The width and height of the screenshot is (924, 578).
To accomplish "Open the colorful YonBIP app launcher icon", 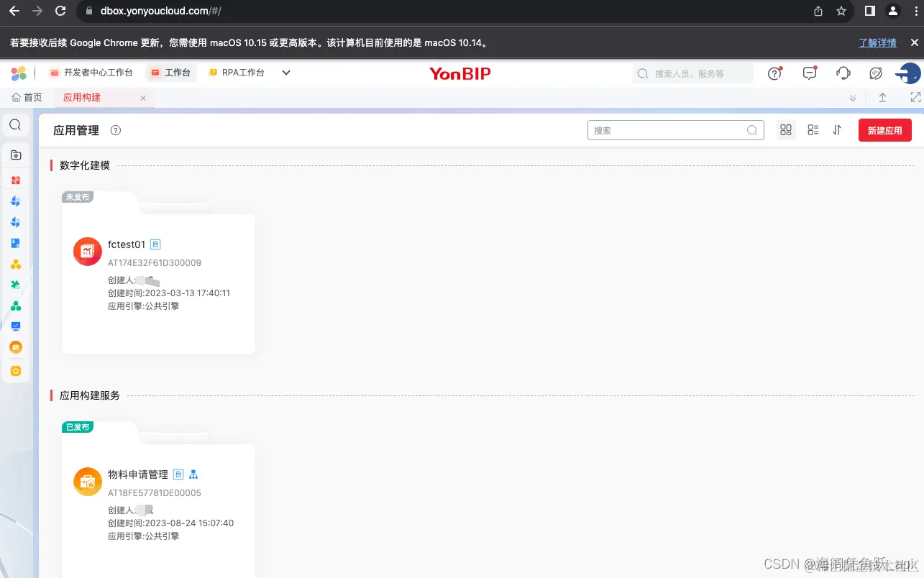I will [19, 73].
